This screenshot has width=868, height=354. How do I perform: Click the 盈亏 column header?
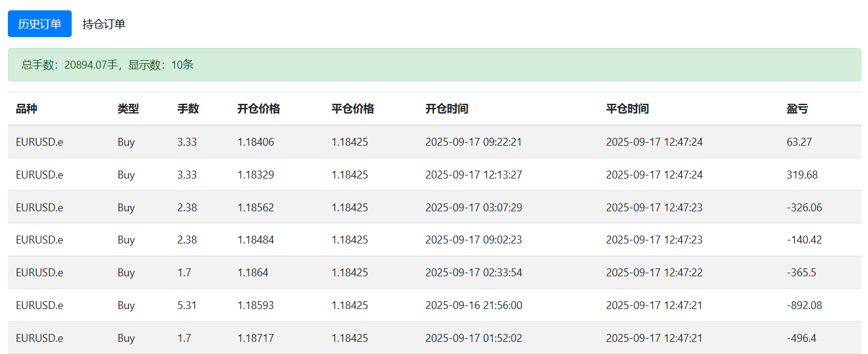798,109
